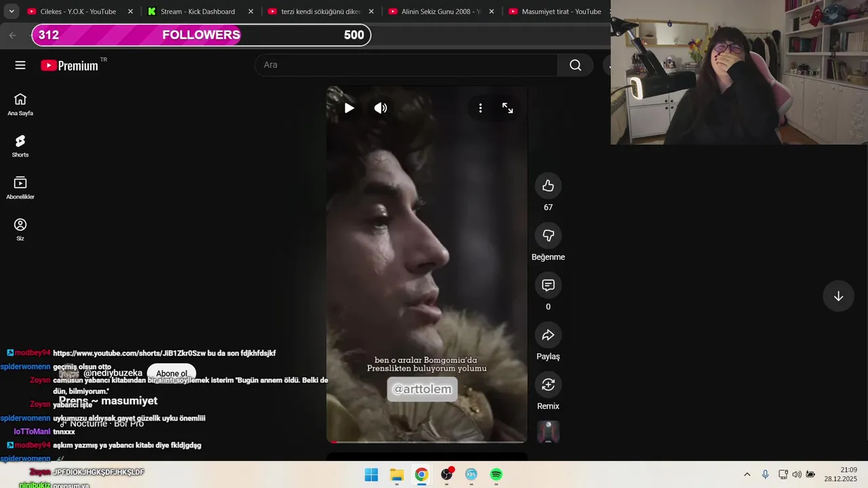Remix this Short
868x488 pixels.
click(x=548, y=384)
